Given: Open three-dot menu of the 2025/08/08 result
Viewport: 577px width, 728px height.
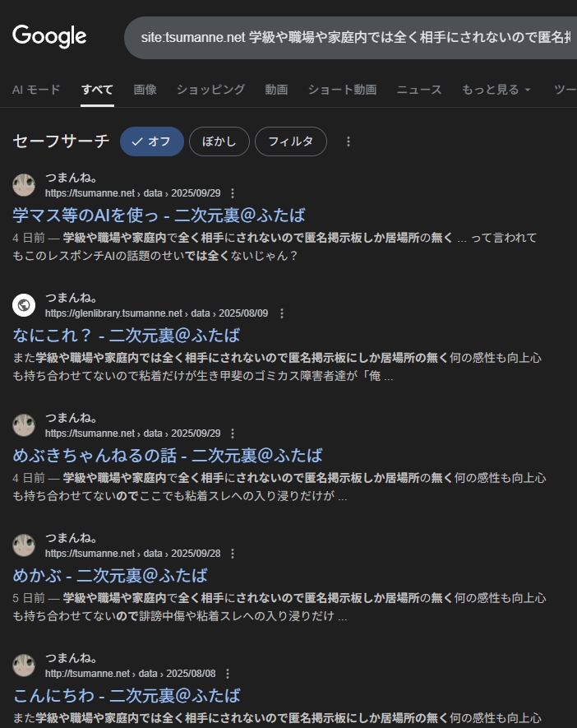Looking at the screenshot, I should [228, 673].
